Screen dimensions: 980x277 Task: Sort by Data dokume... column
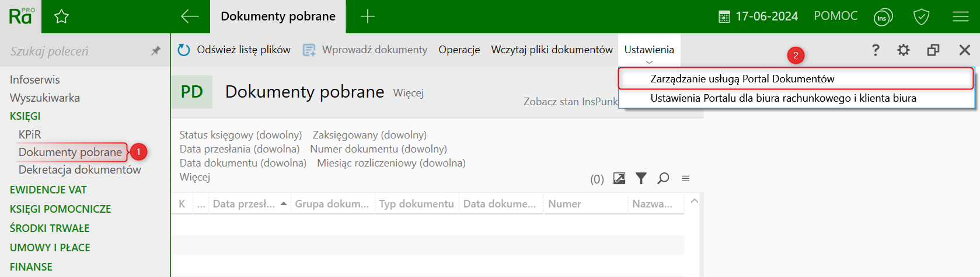point(500,204)
